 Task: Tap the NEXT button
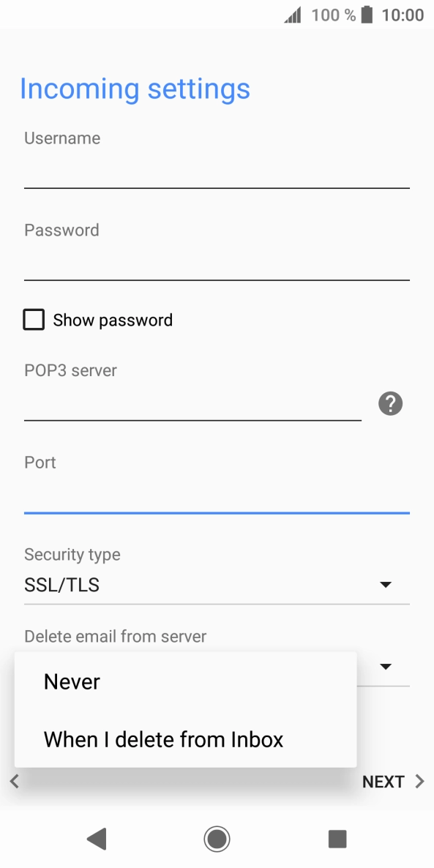click(x=383, y=781)
